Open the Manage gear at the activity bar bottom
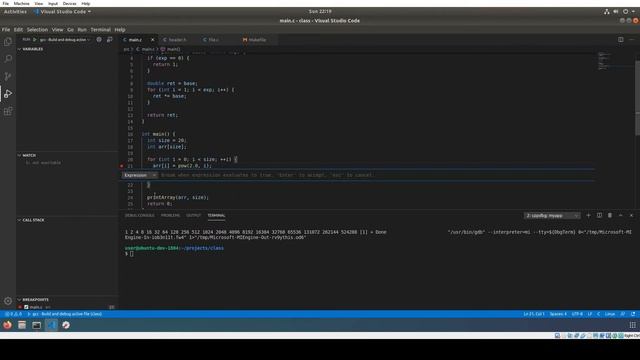Viewport: 640px width, 360px height. 8,301
